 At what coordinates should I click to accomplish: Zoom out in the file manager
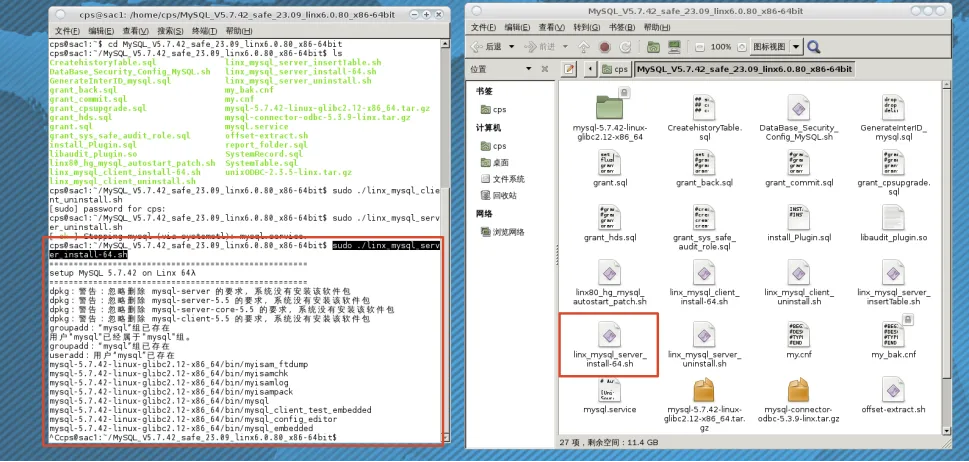point(699,47)
